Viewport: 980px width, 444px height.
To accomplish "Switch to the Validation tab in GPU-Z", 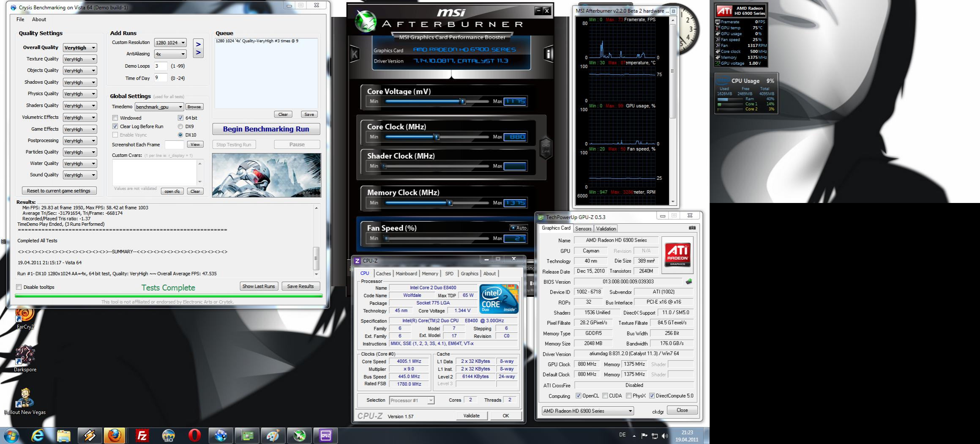I will click(606, 229).
